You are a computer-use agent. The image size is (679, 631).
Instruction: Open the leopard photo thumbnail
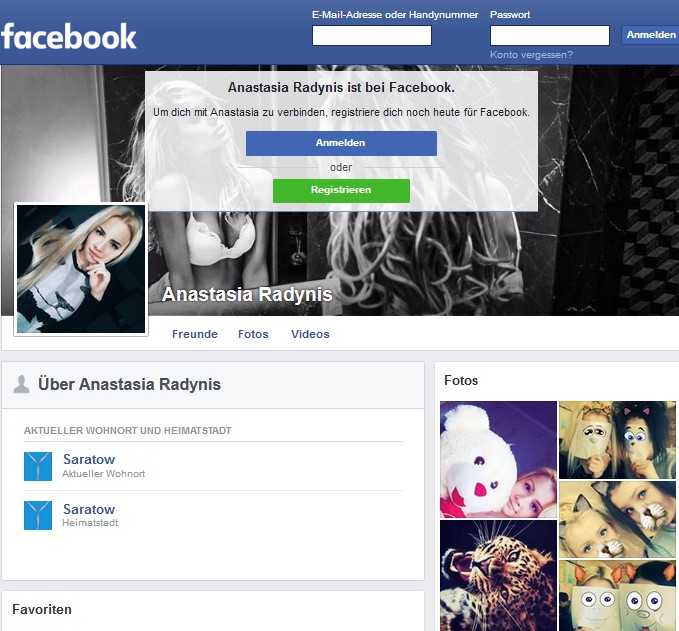click(x=498, y=576)
